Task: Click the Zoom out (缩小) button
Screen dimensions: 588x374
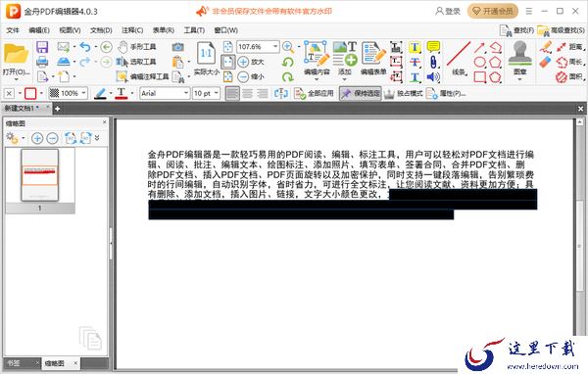Action: 251,76
